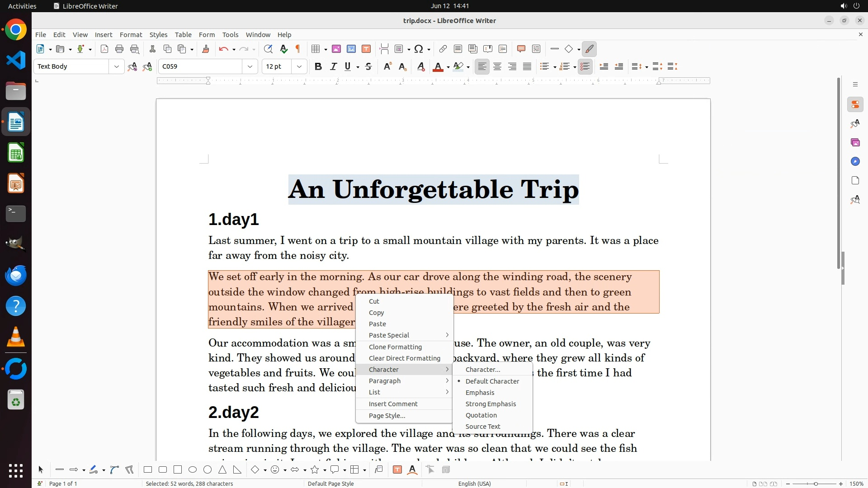Click Strong Emphasis in the Character submenu
The width and height of the screenshot is (868, 488).
(491, 404)
